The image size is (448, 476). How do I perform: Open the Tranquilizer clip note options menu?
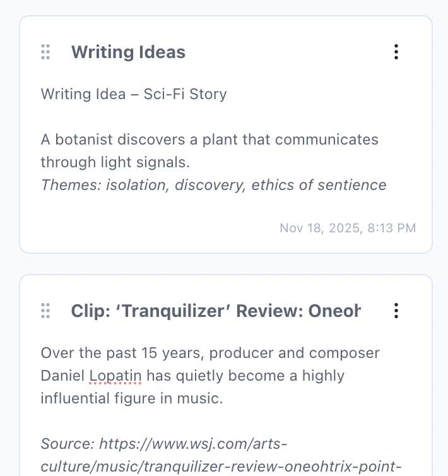tap(396, 311)
